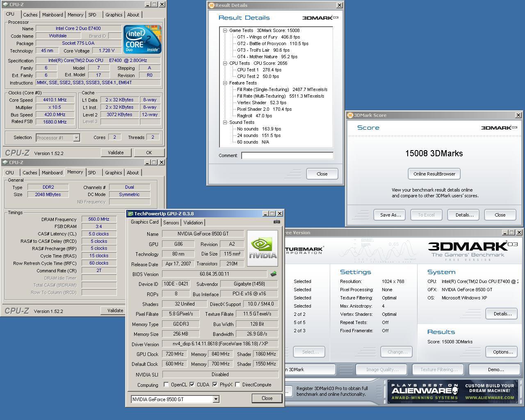Minimize the GPU-Z window

click(x=265, y=214)
